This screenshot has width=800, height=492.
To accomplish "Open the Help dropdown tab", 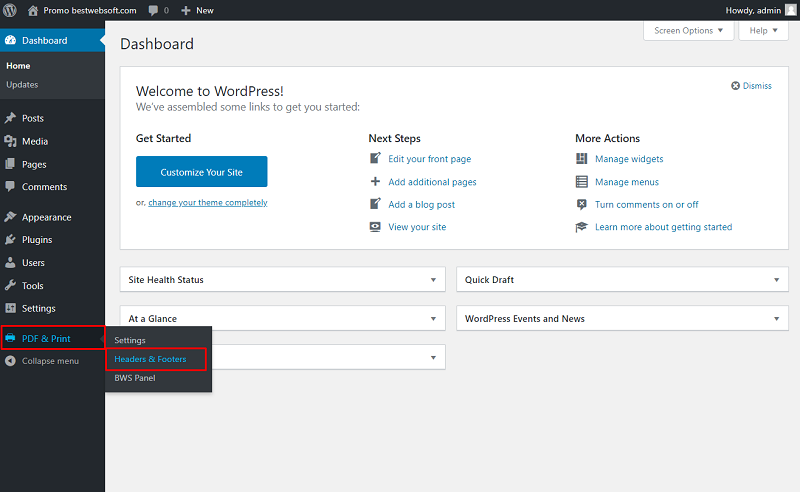I will coord(763,31).
